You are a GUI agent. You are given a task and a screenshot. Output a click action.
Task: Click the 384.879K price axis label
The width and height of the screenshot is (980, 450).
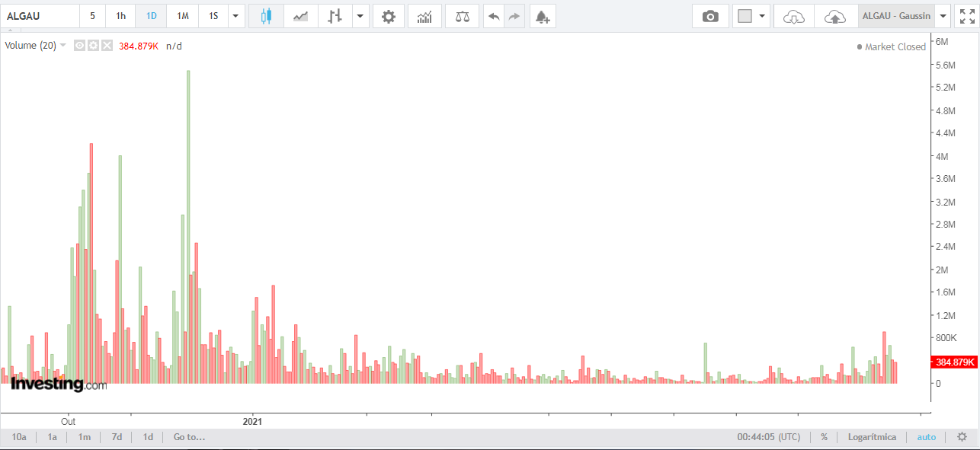pyautogui.click(x=954, y=362)
